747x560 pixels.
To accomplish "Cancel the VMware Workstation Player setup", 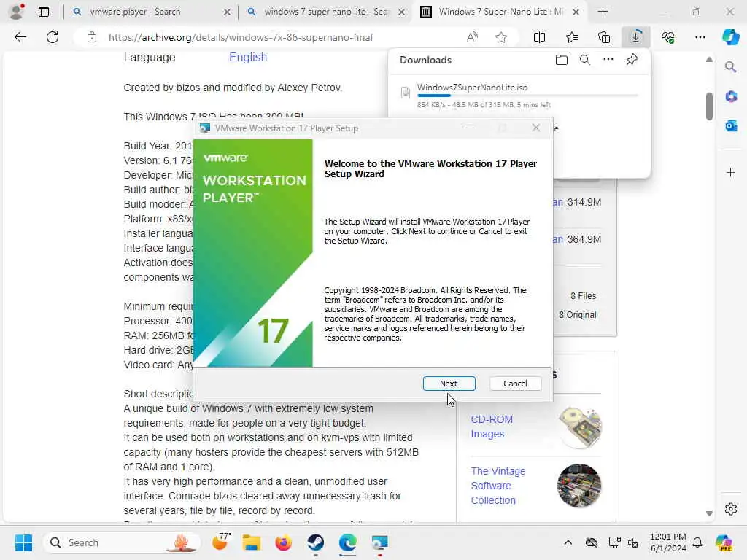I will click(515, 384).
